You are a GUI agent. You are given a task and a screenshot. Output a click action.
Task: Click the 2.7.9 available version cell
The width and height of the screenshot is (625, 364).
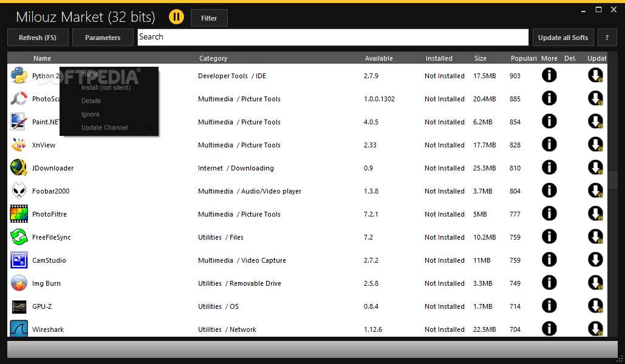pyautogui.click(x=371, y=76)
